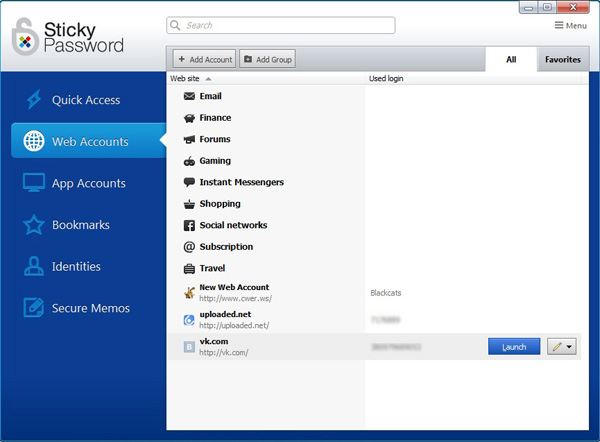Click the Sticky Password padlock logo
Image resolution: width=600 pixels, height=442 pixels.
(x=25, y=37)
